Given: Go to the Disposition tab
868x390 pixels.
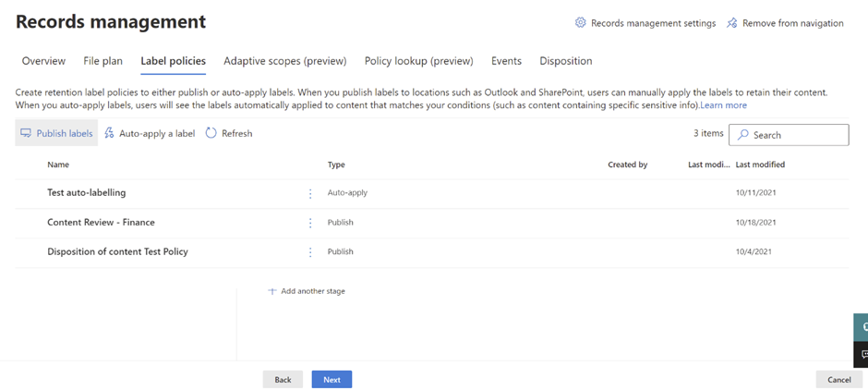Looking at the screenshot, I should 565,61.
